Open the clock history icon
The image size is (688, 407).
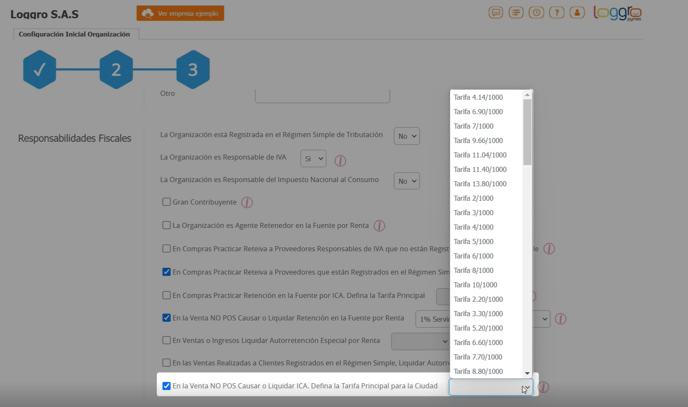coord(536,13)
